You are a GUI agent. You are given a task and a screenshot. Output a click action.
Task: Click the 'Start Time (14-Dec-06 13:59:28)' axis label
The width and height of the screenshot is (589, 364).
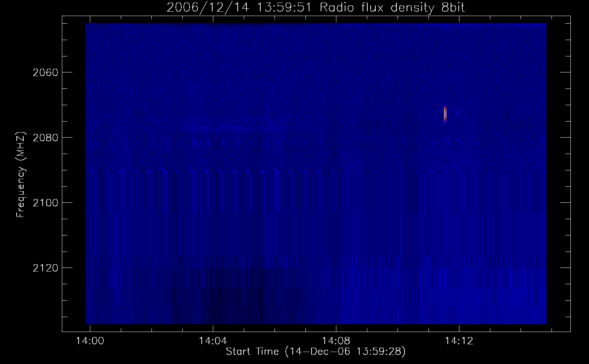tap(316, 352)
